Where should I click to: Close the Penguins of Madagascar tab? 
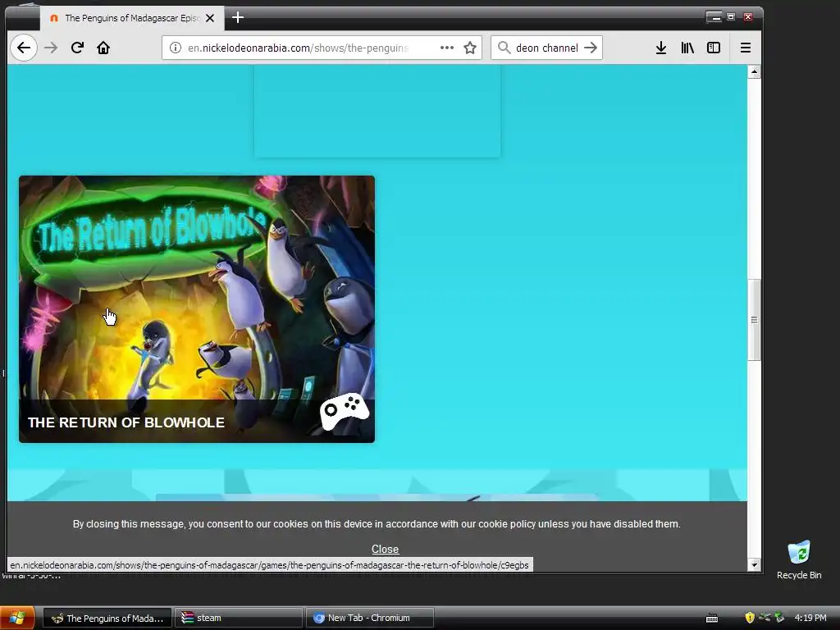210,18
